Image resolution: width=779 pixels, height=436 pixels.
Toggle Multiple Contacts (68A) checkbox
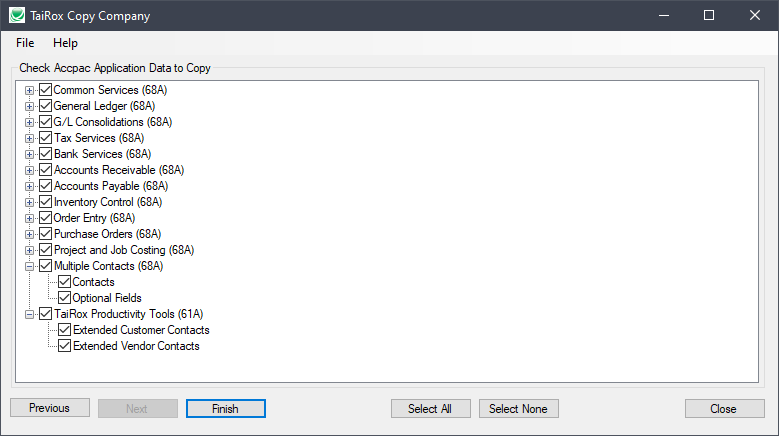(x=46, y=266)
